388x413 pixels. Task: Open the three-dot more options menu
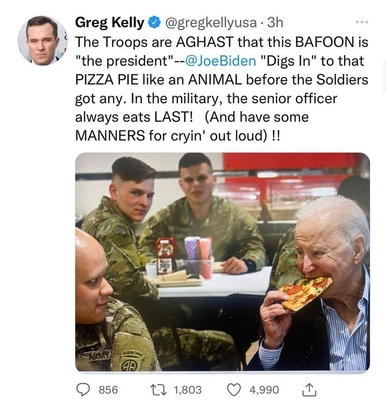click(x=362, y=22)
